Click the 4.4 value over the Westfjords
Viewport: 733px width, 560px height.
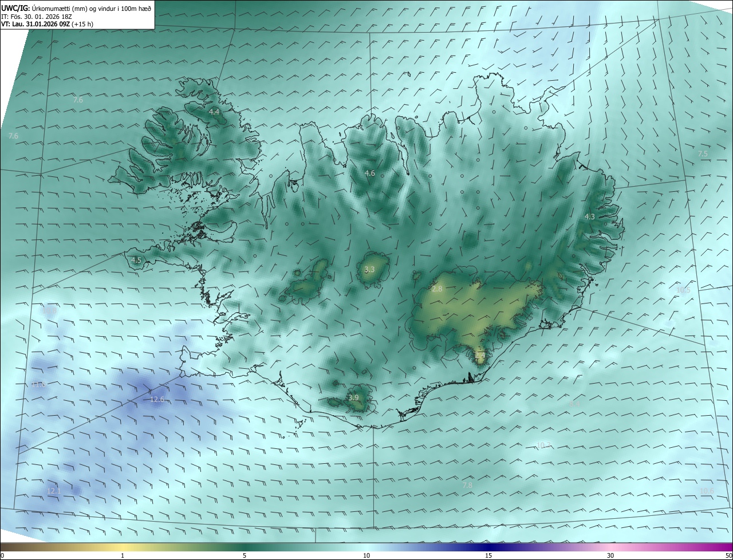click(x=214, y=112)
